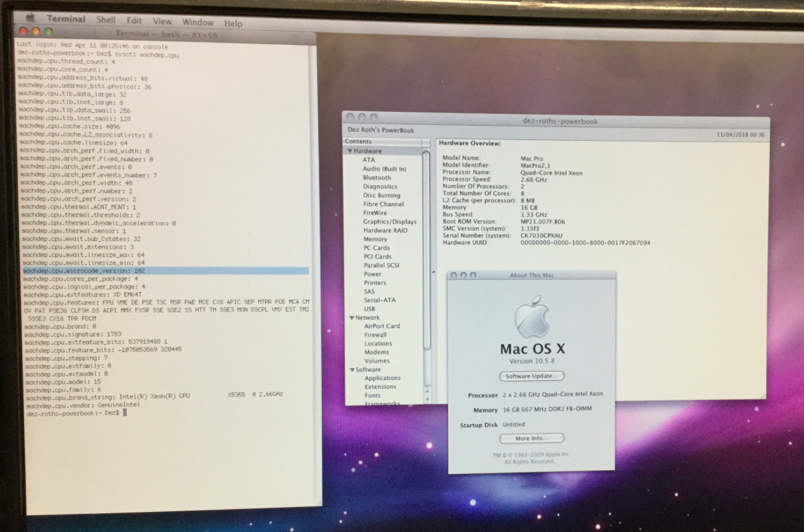Viewport: 804px width, 532px height.
Task: Select USB in the Hardware list
Action: coord(370,309)
